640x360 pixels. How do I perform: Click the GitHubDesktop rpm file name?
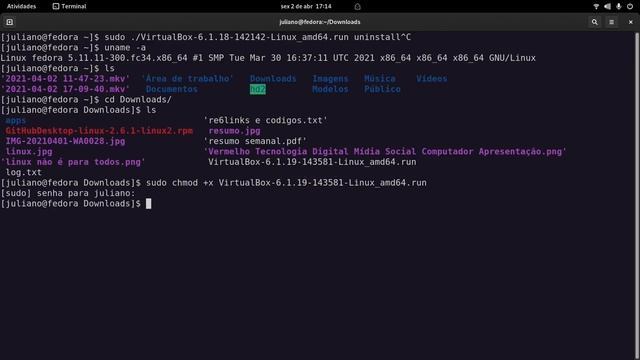click(99, 131)
